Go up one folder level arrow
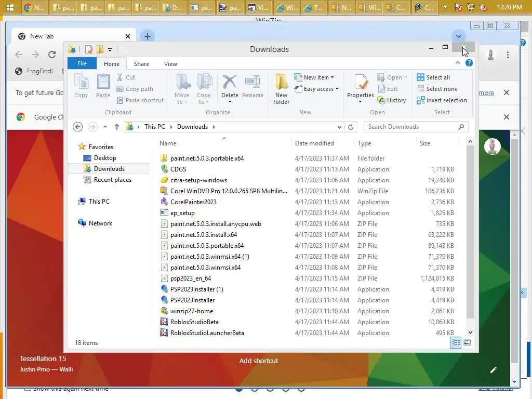This screenshot has height=399, width=532. point(117,127)
